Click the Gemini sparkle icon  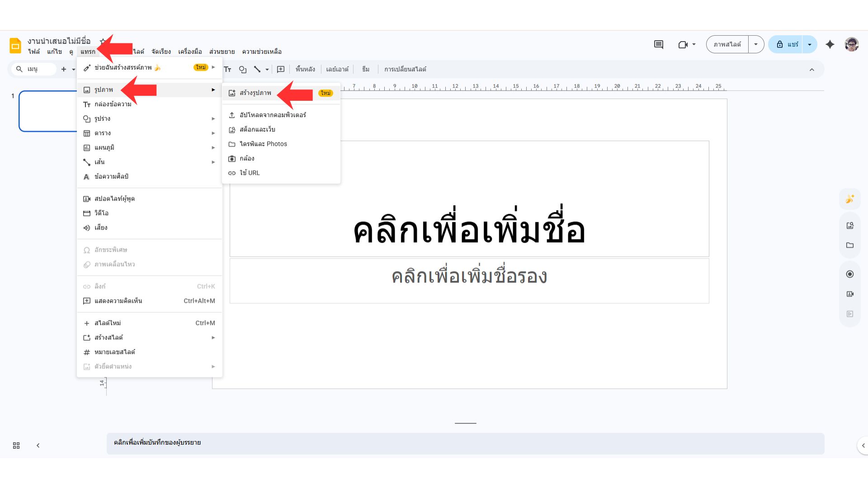click(830, 44)
